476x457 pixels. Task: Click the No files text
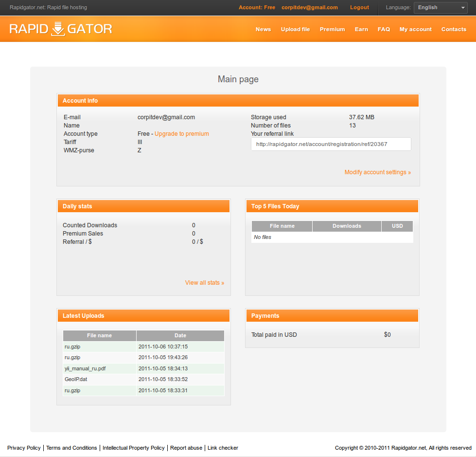point(263,238)
